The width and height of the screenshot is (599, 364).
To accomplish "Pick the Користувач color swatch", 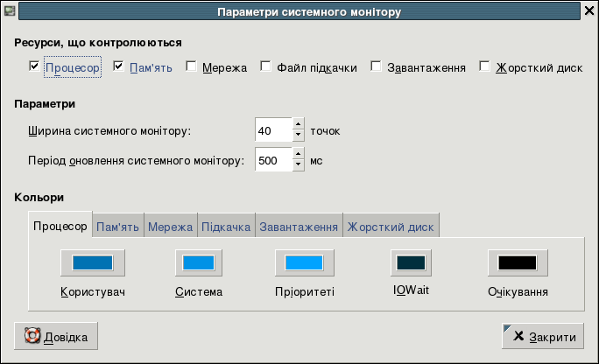I will 92,262.
